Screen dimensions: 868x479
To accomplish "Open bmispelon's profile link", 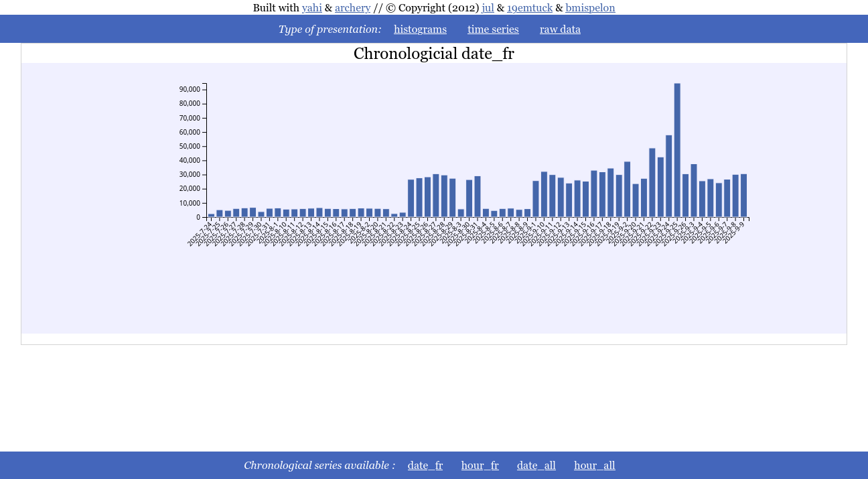I will tap(590, 8).
